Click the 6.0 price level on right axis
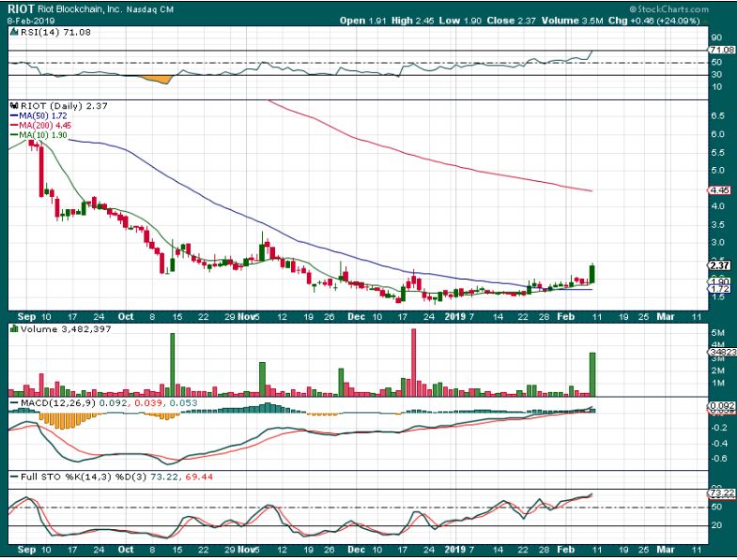The image size is (737, 560). point(717,134)
